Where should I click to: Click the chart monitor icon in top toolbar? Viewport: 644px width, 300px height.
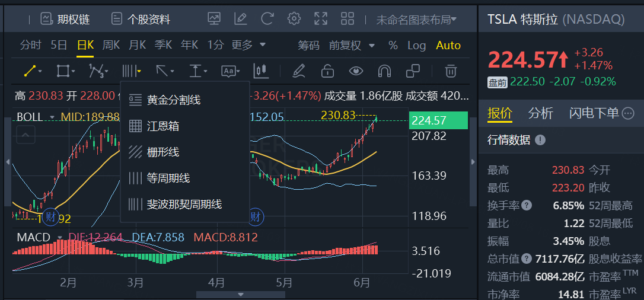(214, 18)
